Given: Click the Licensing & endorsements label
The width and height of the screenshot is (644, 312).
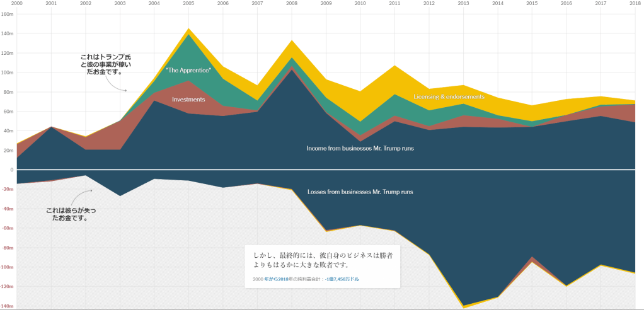Looking at the screenshot, I should tap(449, 97).
